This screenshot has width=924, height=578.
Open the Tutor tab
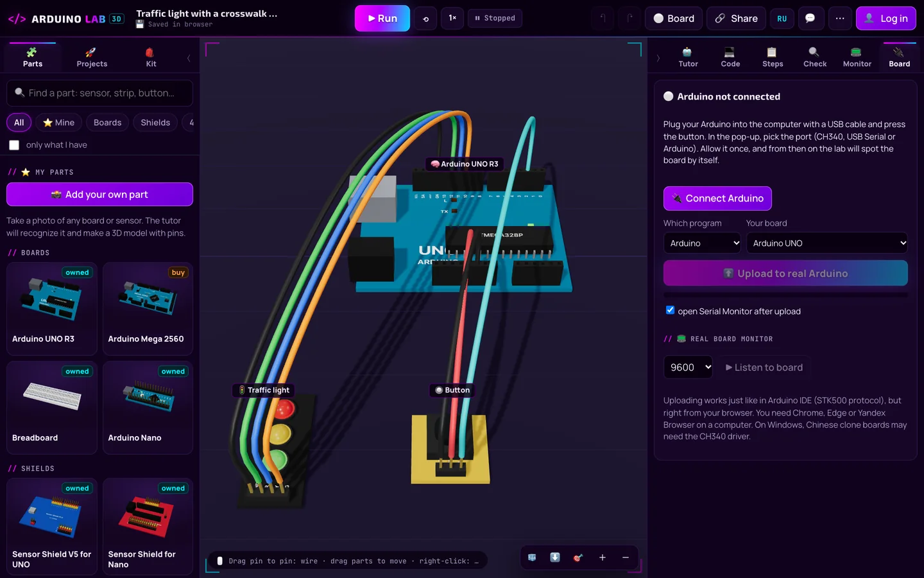[x=688, y=57]
